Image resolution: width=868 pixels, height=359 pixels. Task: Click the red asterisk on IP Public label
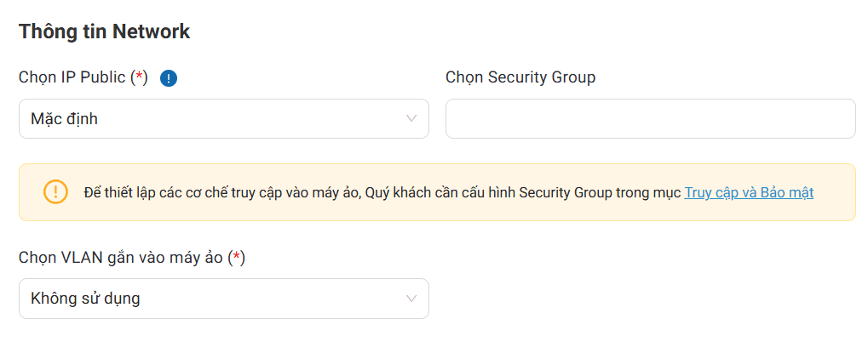tap(140, 77)
